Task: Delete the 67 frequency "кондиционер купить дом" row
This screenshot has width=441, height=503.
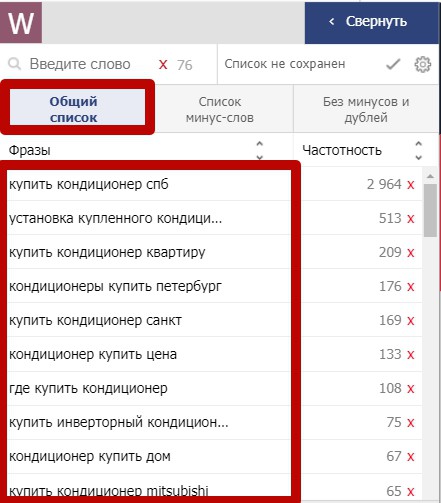Action: [410, 457]
